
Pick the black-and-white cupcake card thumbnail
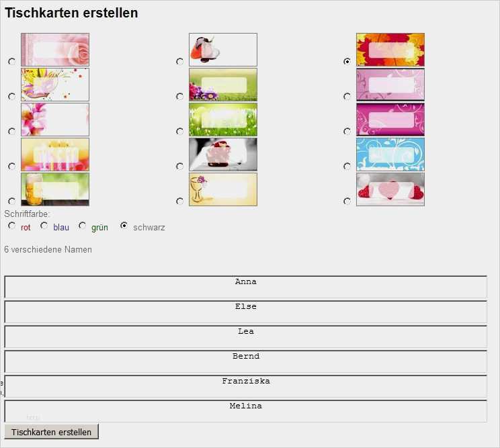(223, 154)
